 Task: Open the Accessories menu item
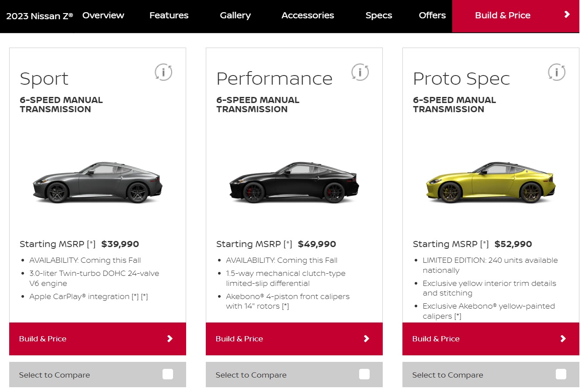[x=308, y=15]
